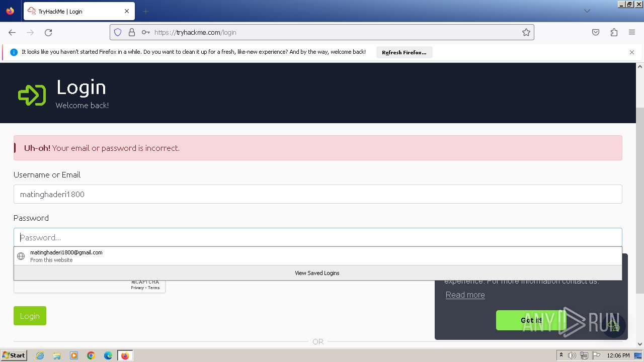Screen dimensions: 644x362
Task: Launch Chrome from the taskbar
Action: pyautogui.click(x=91, y=355)
